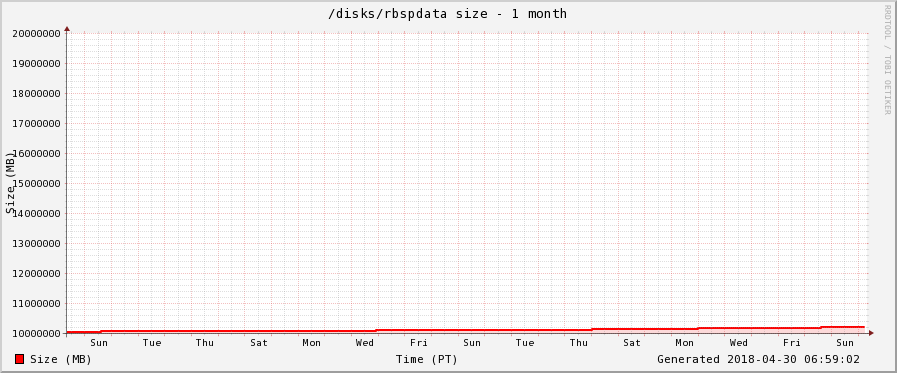Click the rotated 'Size (MB)' y-axis title
Viewport: 897px width, 373px height.
pos(10,183)
